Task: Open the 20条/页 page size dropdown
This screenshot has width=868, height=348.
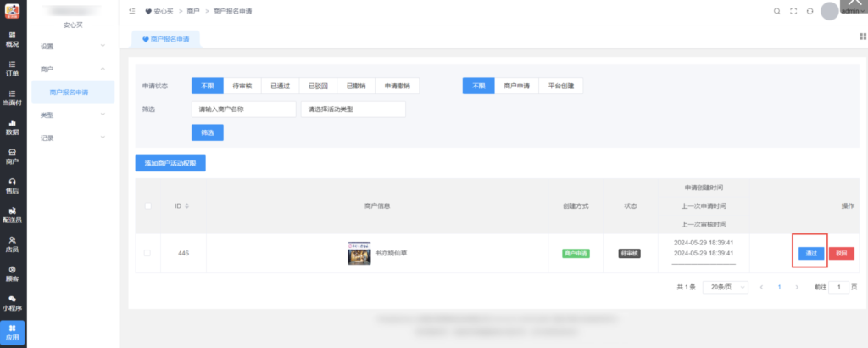Action: [726, 287]
